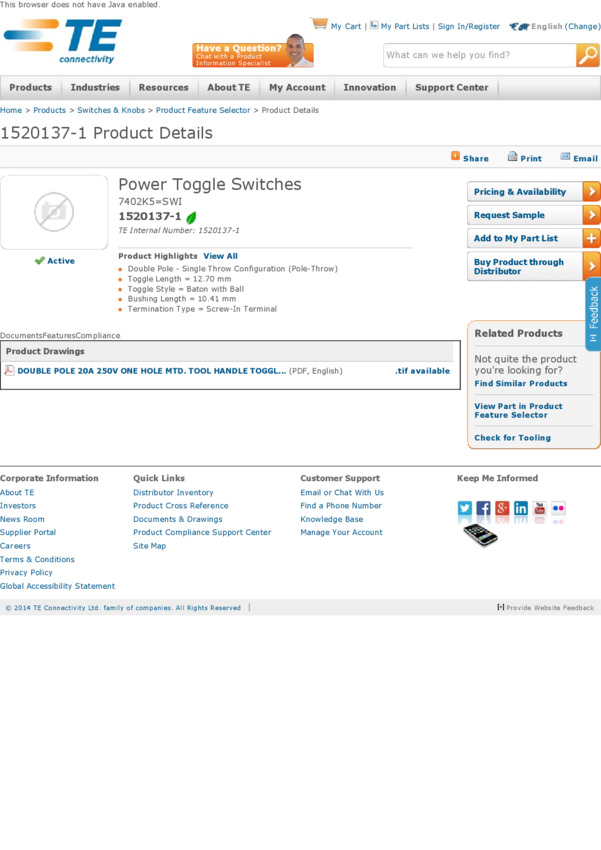Click the Pricing & Availability arrow
Viewport: 601px width, 850px height.
coord(592,192)
